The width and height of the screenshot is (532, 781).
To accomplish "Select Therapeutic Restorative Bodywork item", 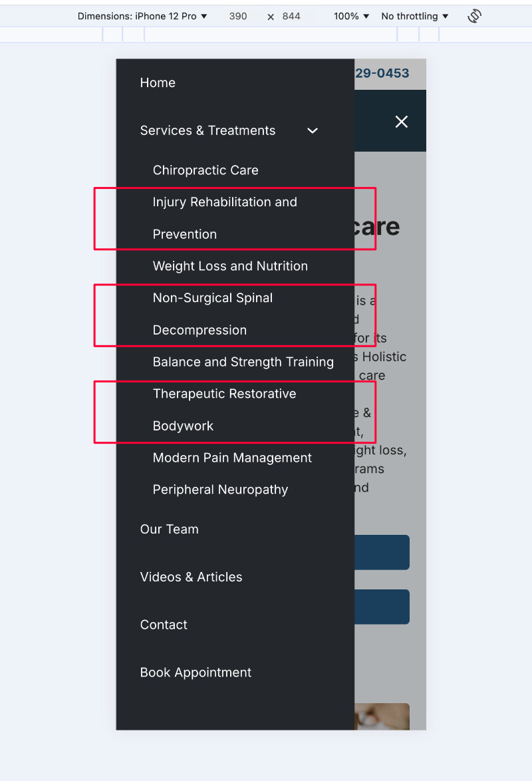I will (224, 409).
